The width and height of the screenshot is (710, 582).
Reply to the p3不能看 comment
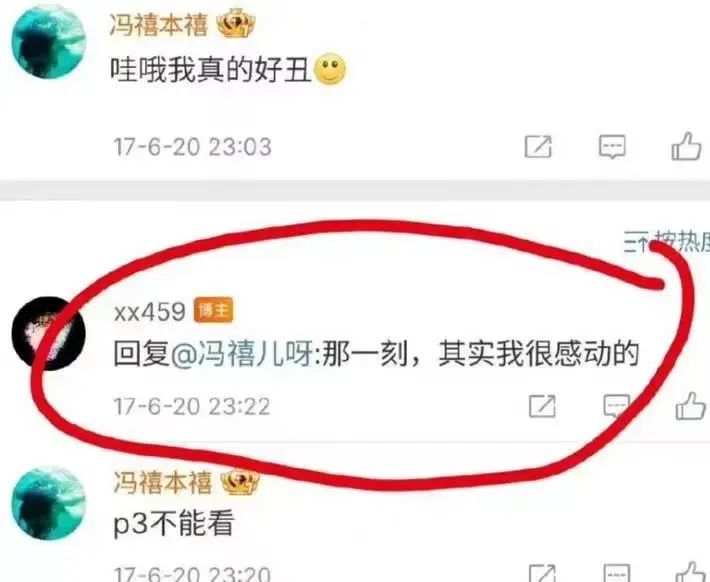coord(616,573)
